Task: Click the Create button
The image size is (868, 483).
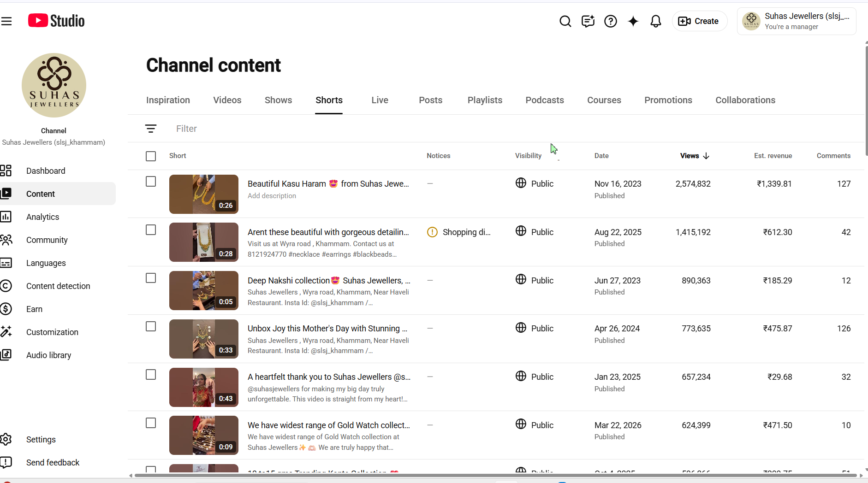Action: [x=699, y=21]
